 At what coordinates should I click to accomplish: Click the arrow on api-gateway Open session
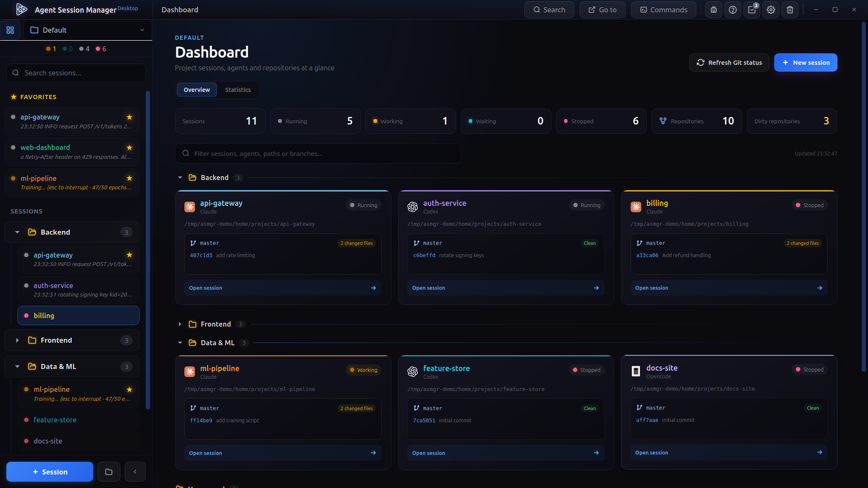pyautogui.click(x=373, y=288)
